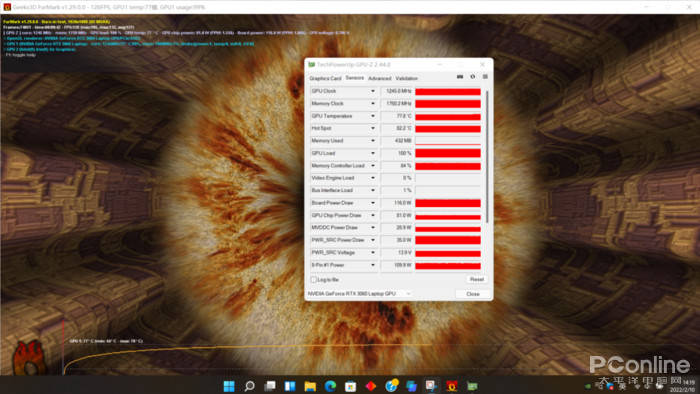Enable Log to file checkbox
The height and width of the screenshot is (394, 700).
[x=313, y=280]
